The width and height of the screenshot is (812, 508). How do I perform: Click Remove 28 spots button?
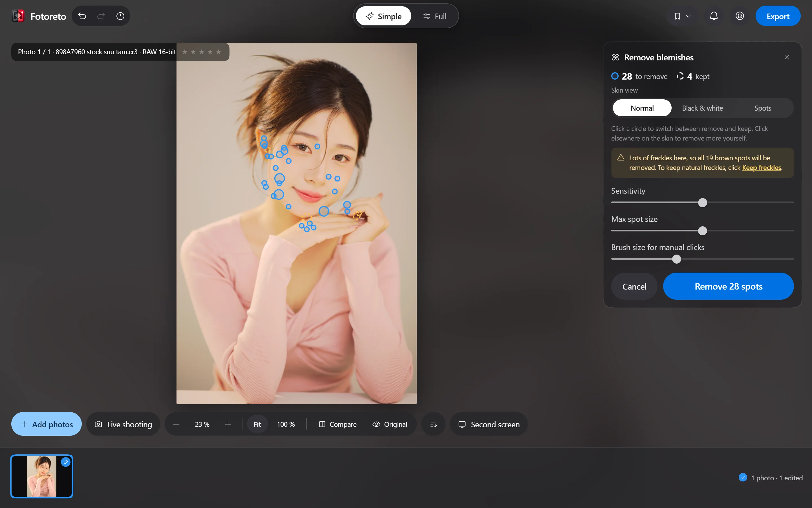728,286
